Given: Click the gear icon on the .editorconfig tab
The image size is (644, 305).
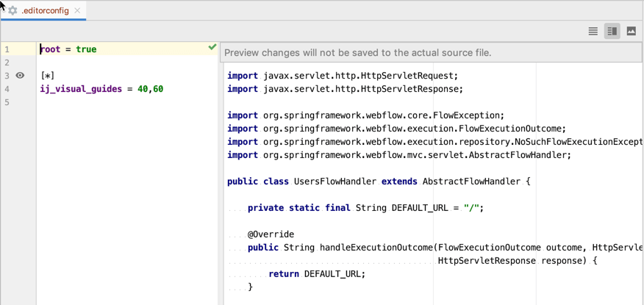Looking at the screenshot, I should 12,10.
